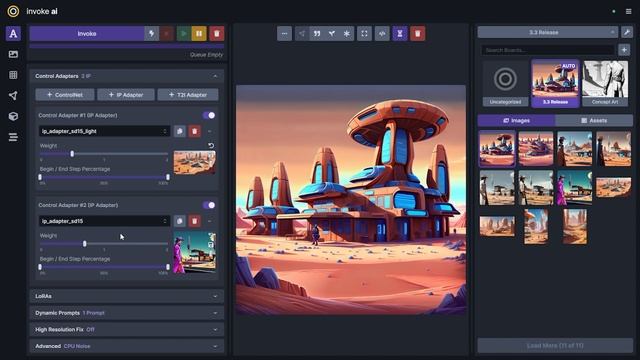Expand Control Adapter #2 chevron
Screen dimensions: 640x360
point(209,221)
